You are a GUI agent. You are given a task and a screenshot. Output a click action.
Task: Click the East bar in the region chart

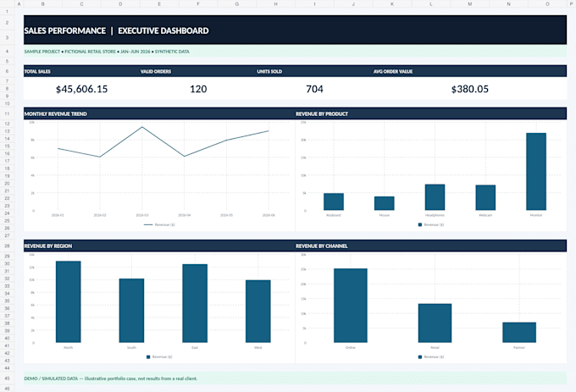[x=195, y=303]
